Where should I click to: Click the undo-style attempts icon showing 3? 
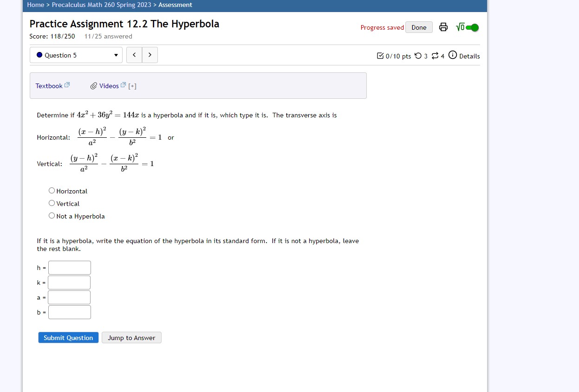pyautogui.click(x=418, y=56)
